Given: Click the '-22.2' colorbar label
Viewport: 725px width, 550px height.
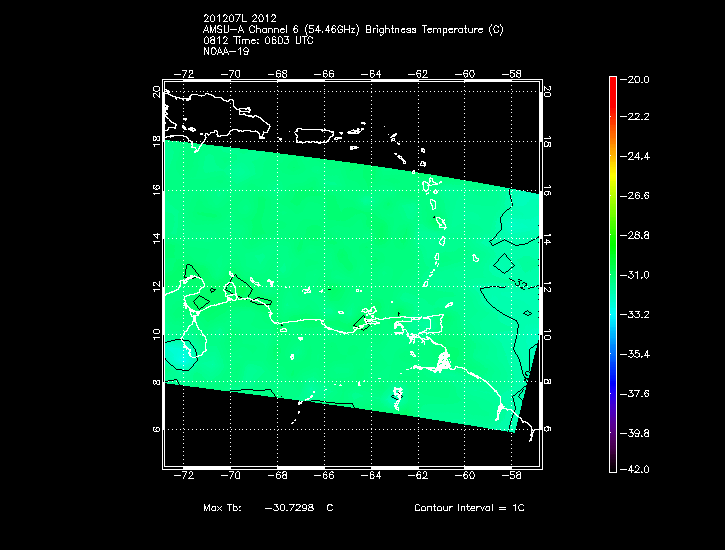Looking at the screenshot, I should [x=634, y=116].
